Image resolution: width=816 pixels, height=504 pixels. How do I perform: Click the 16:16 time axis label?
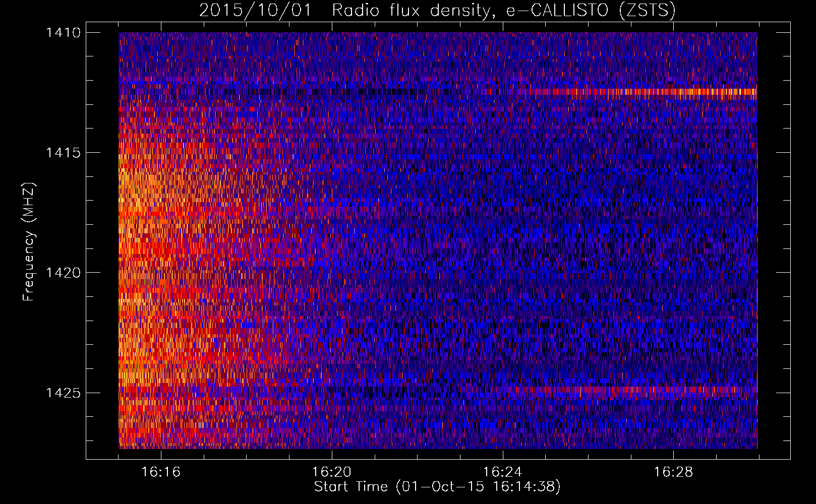click(x=161, y=472)
